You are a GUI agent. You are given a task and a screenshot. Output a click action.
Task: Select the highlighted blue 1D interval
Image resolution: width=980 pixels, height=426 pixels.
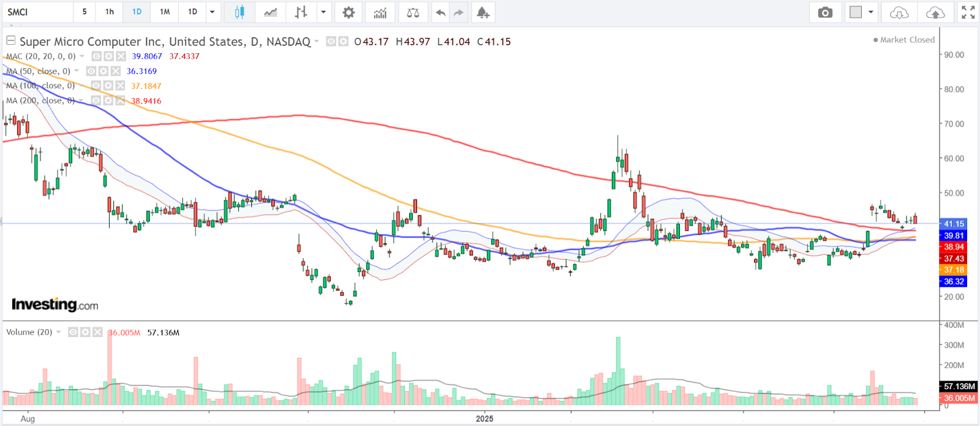tap(137, 12)
